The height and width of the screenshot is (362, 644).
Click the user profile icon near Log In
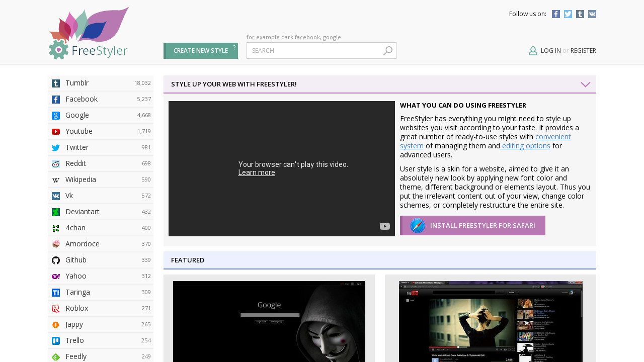pos(533,51)
